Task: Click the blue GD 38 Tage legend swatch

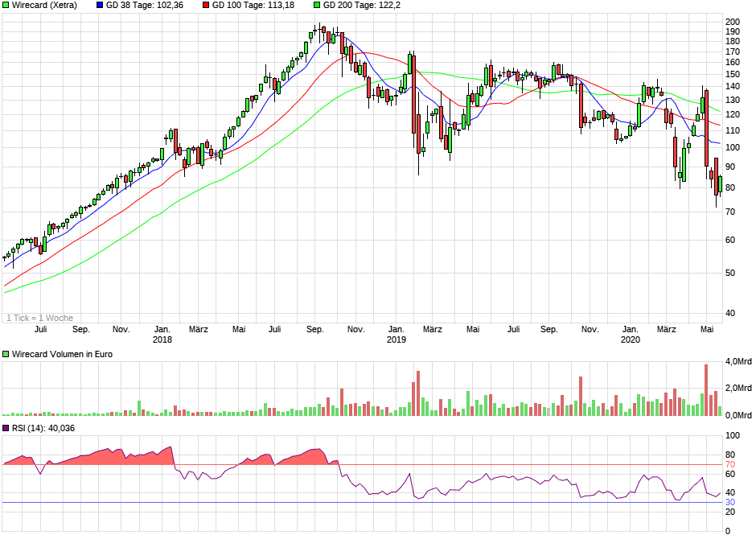Action: [x=100, y=6]
